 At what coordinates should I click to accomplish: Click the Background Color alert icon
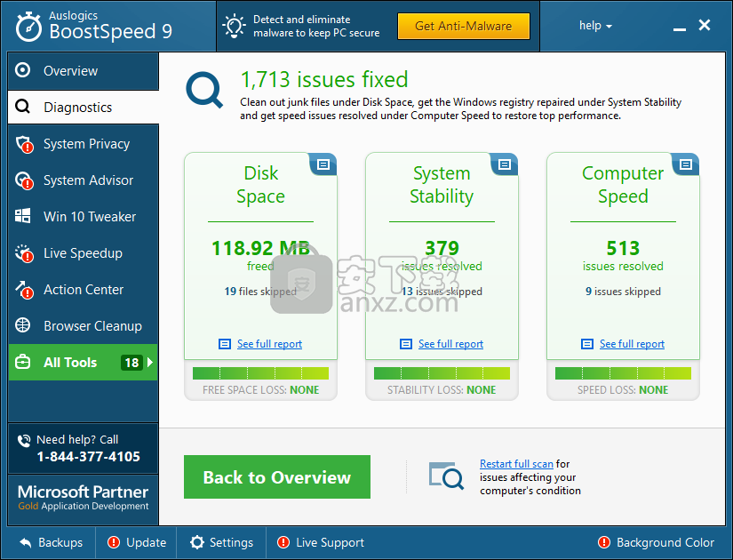(604, 542)
